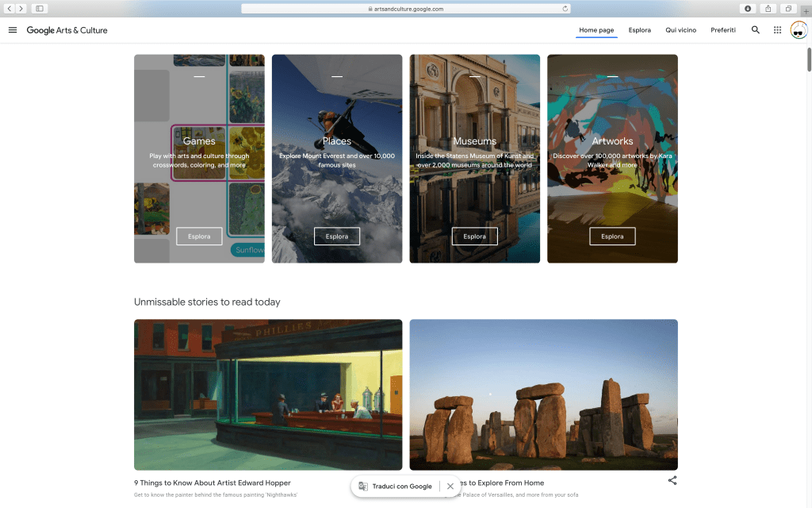
Task: Switch to the Esplora tab
Action: click(x=639, y=30)
